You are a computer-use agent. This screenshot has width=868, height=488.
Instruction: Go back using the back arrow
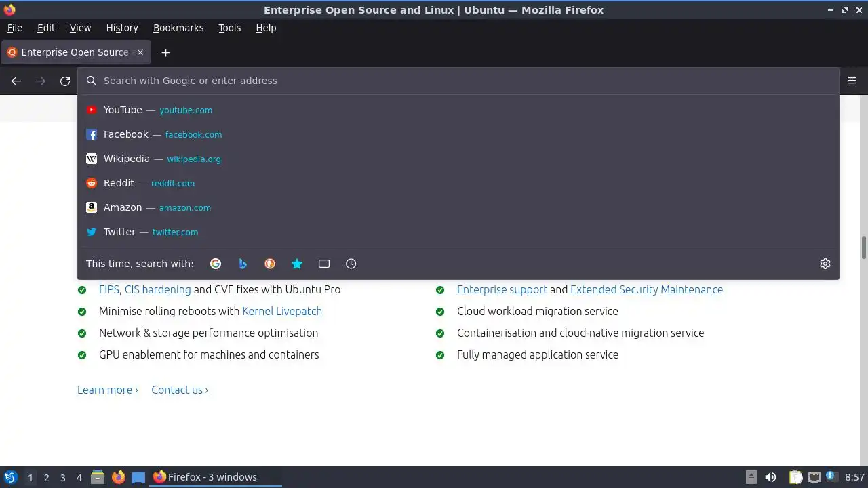tap(16, 81)
